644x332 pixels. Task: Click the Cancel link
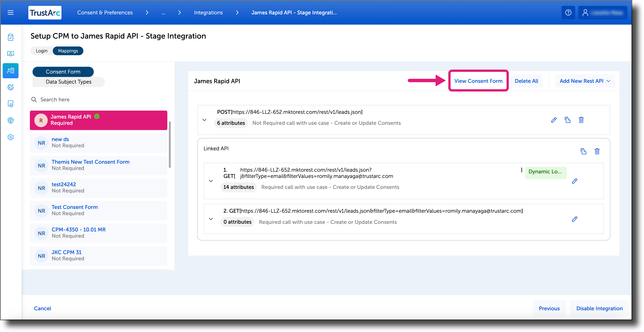click(43, 308)
